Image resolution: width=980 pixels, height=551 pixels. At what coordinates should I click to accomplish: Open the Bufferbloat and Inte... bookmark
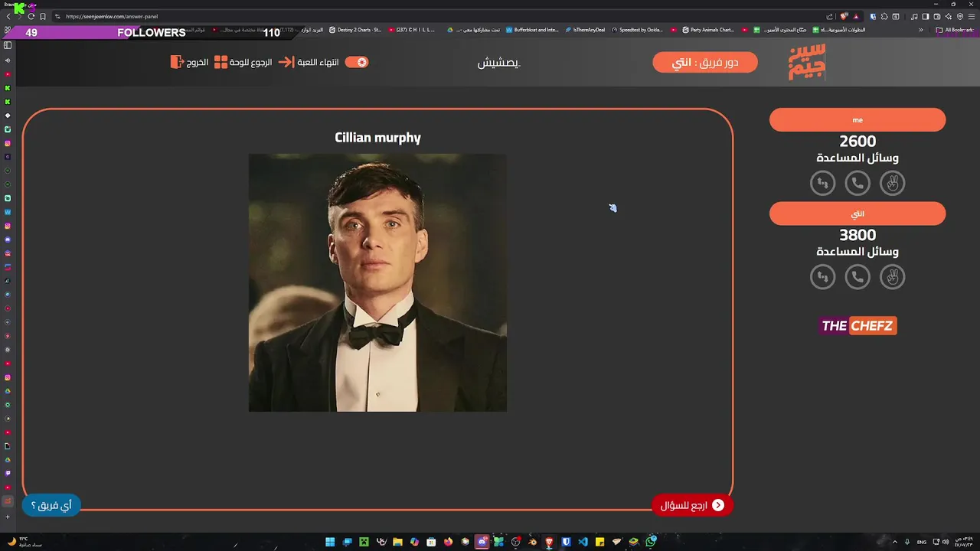click(x=532, y=30)
